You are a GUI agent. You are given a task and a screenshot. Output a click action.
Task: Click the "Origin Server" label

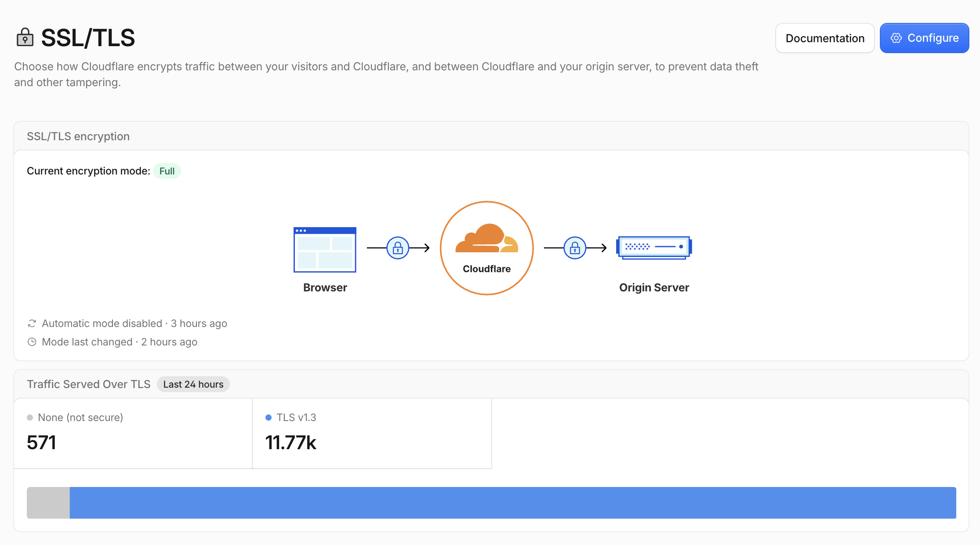click(654, 287)
